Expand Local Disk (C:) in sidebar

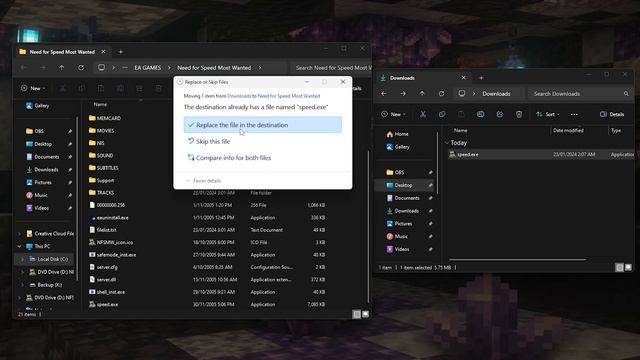pyautogui.click(x=22, y=259)
